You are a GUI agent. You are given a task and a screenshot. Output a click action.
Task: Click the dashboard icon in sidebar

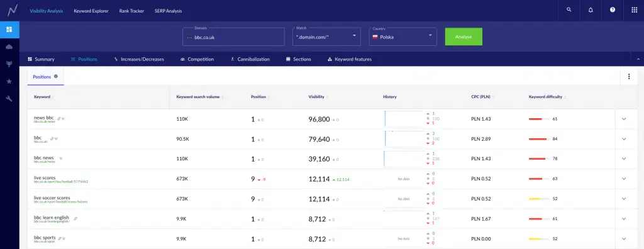pos(9,29)
